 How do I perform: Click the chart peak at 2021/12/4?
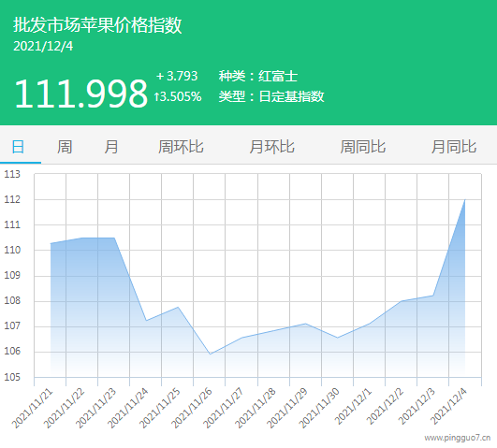[464, 199]
